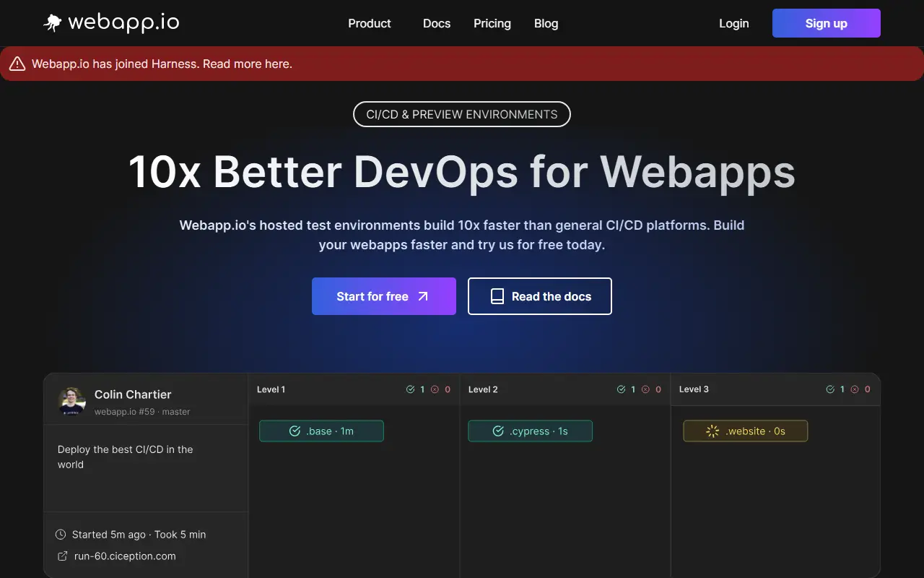The width and height of the screenshot is (924, 578).
Task: Click the Deploy the best CI/CD commit message
Action: pyautogui.click(x=126, y=457)
